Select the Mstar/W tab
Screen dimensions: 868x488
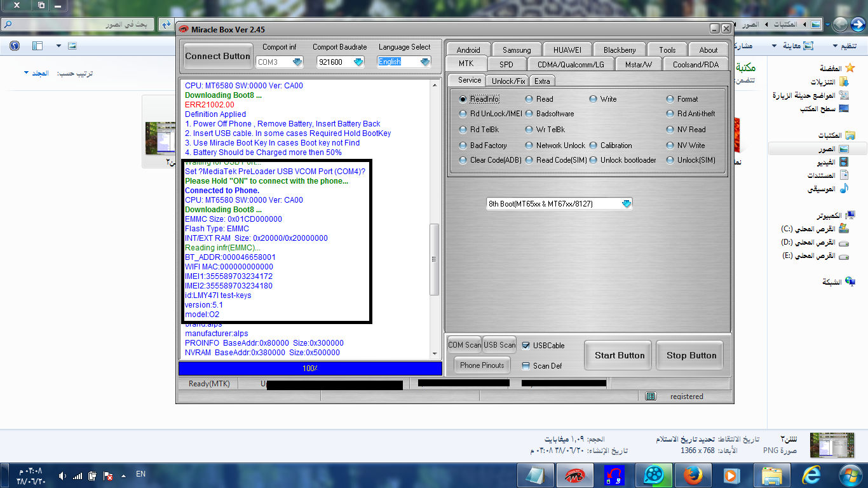pyautogui.click(x=639, y=64)
